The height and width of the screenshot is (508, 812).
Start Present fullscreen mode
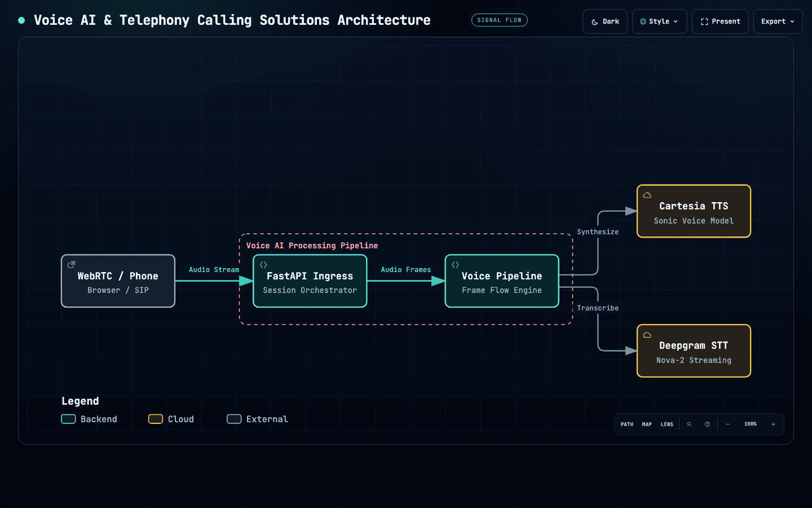tap(720, 21)
